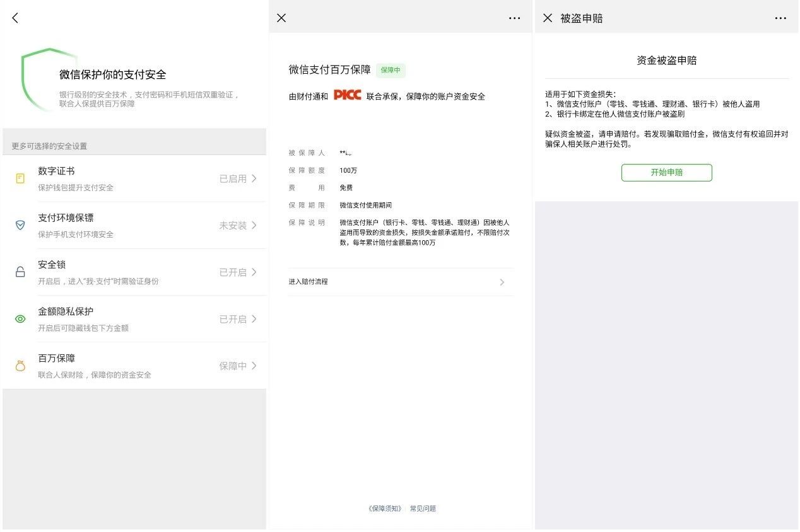Expand 金额隐私保护 via its chevron
Viewport: 800px width, 532px height.
[254, 319]
